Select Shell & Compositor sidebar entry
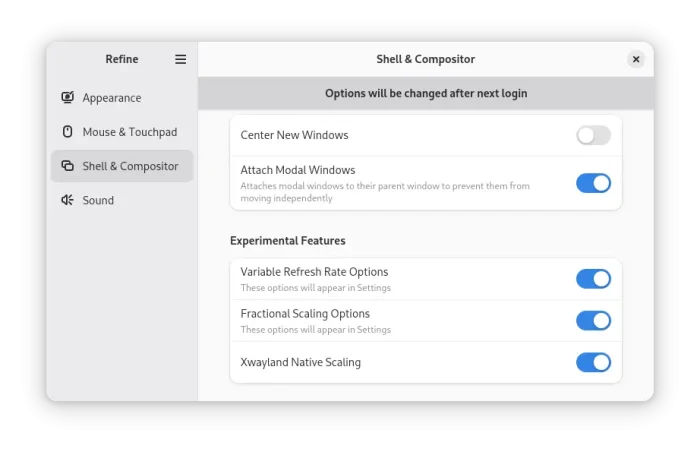The width and height of the screenshot is (700, 452). click(122, 166)
